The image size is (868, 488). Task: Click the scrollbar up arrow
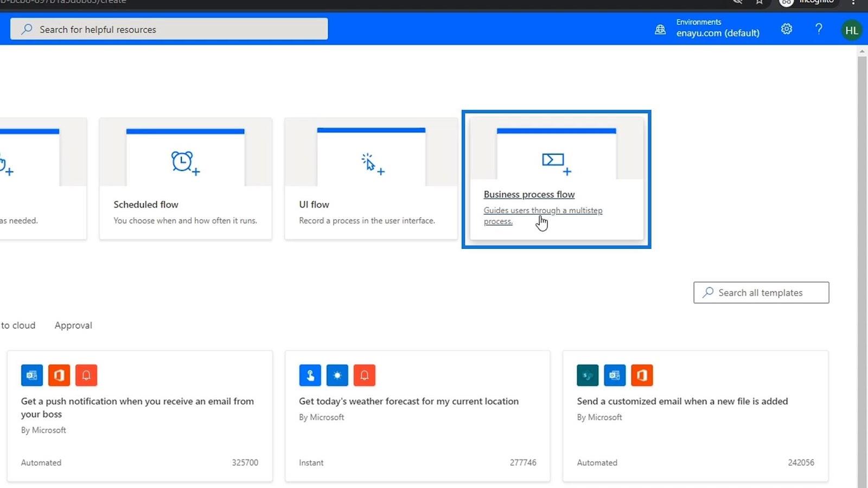(862, 51)
